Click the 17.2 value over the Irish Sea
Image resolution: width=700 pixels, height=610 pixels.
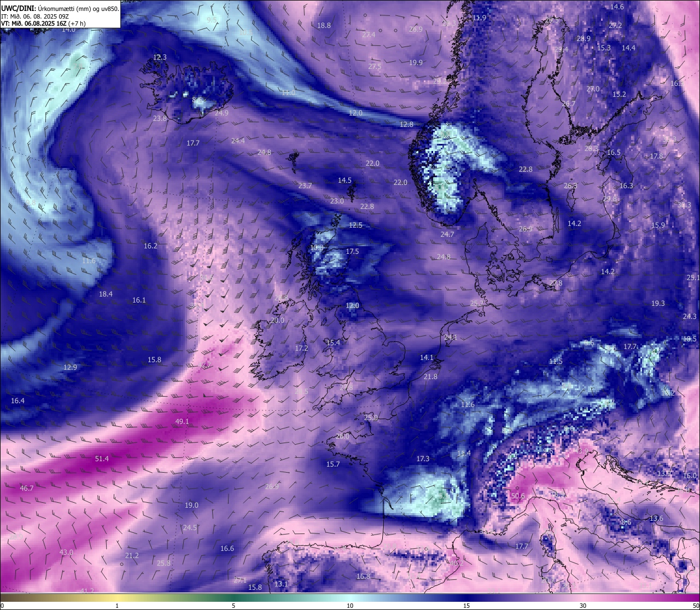click(301, 348)
